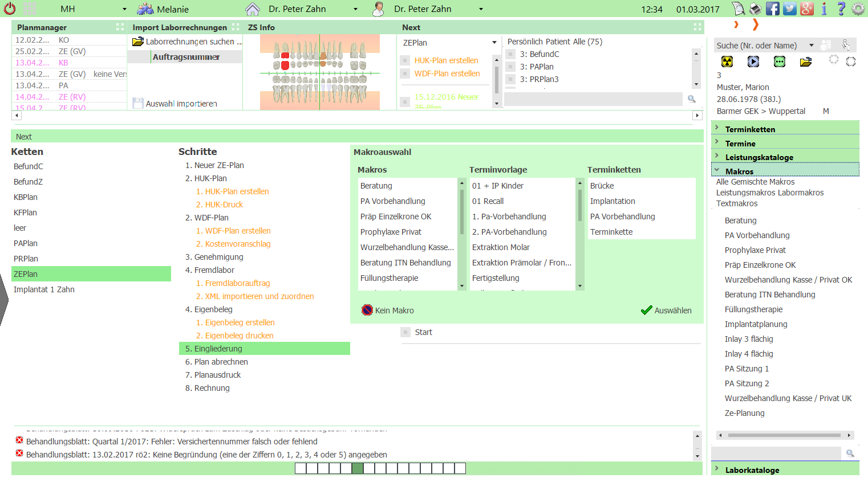Click the blue info icon
Screen dimensions: 868x478
(824, 9)
